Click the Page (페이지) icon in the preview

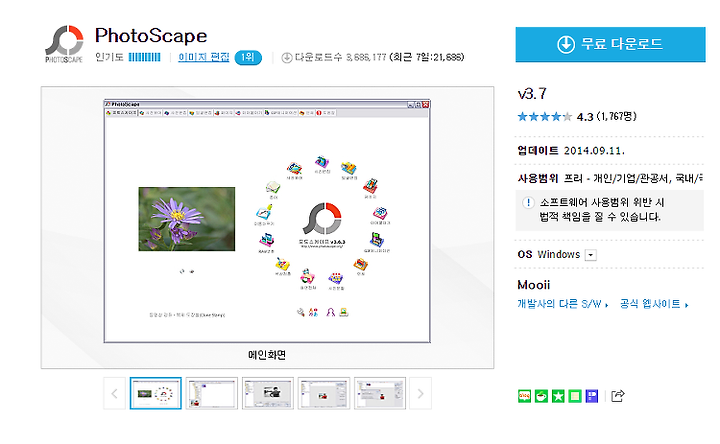371,185
